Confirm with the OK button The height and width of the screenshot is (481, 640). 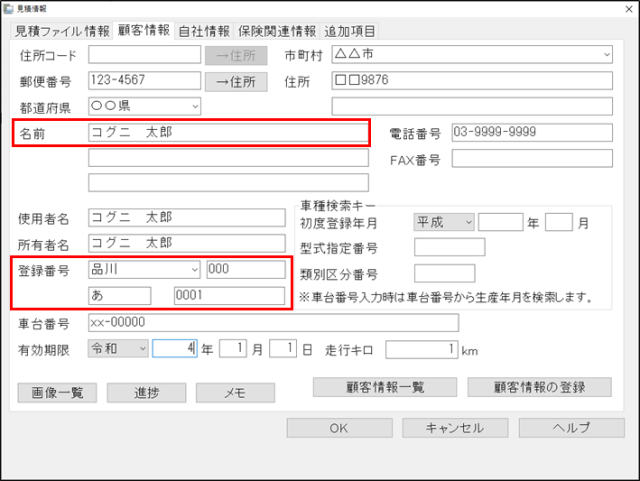(x=339, y=427)
